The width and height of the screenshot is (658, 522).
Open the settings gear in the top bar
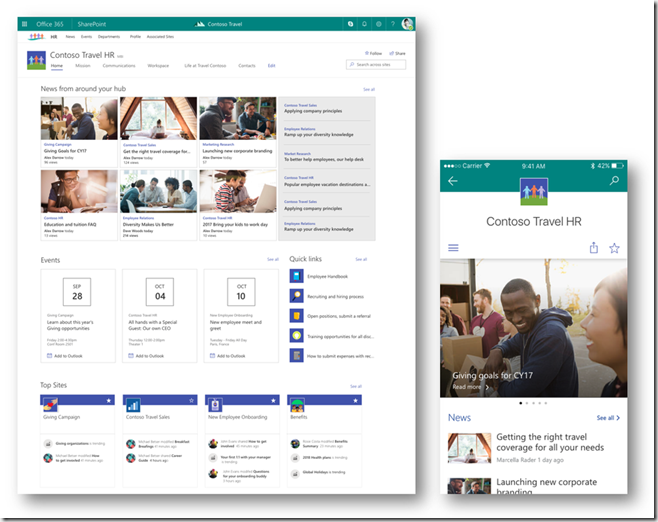pyautogui.click(x=379, y=24)
